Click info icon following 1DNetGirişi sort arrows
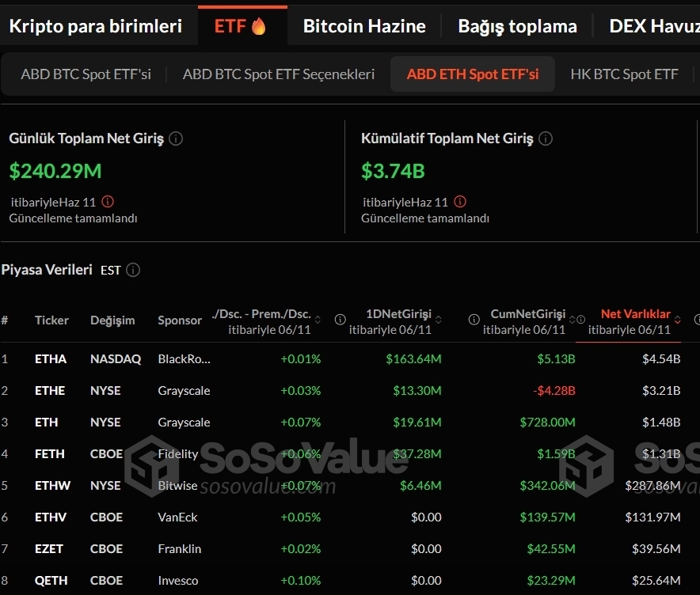Image resolution: width=700 pixels, height=595 pixels. (x=474, y=320)
